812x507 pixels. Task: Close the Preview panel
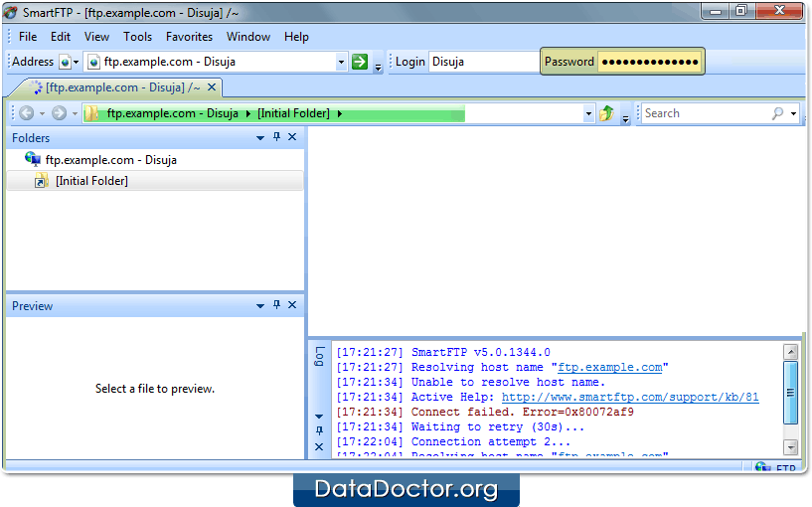coord(292,305)
